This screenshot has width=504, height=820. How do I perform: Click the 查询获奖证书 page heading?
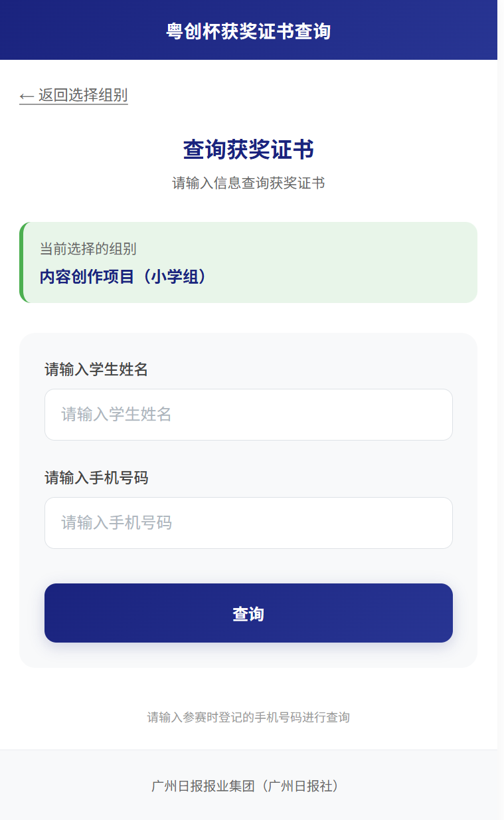point(248,150)
